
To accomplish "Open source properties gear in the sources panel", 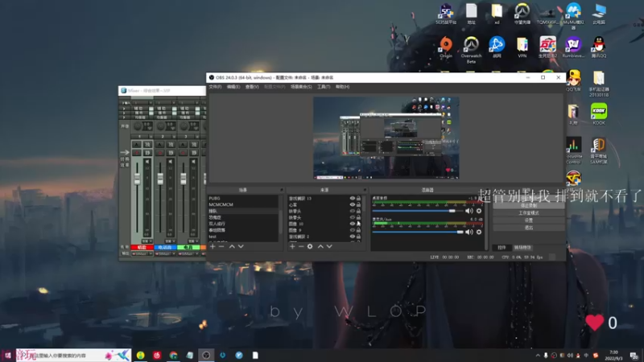I will coord(310,246).
